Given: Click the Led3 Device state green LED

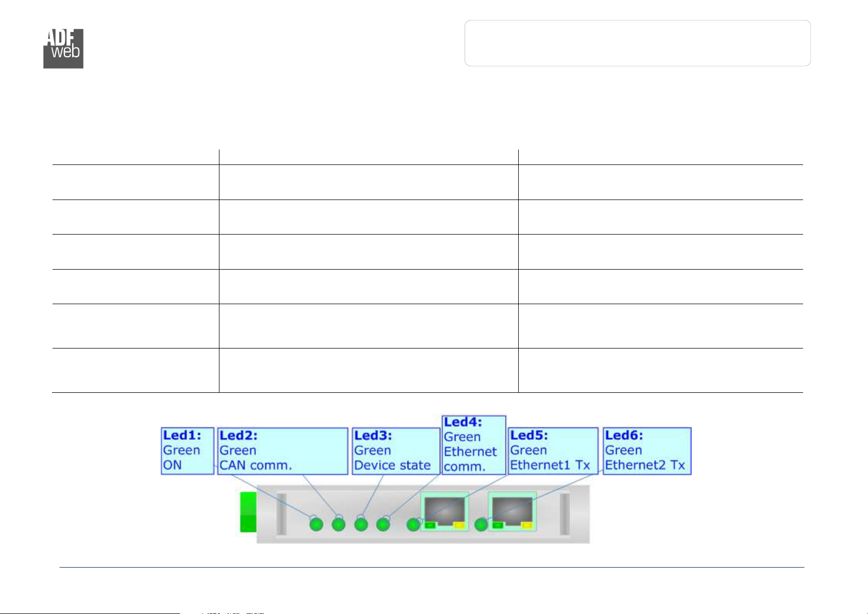Looking at the screenshot, I should [361, 525].
